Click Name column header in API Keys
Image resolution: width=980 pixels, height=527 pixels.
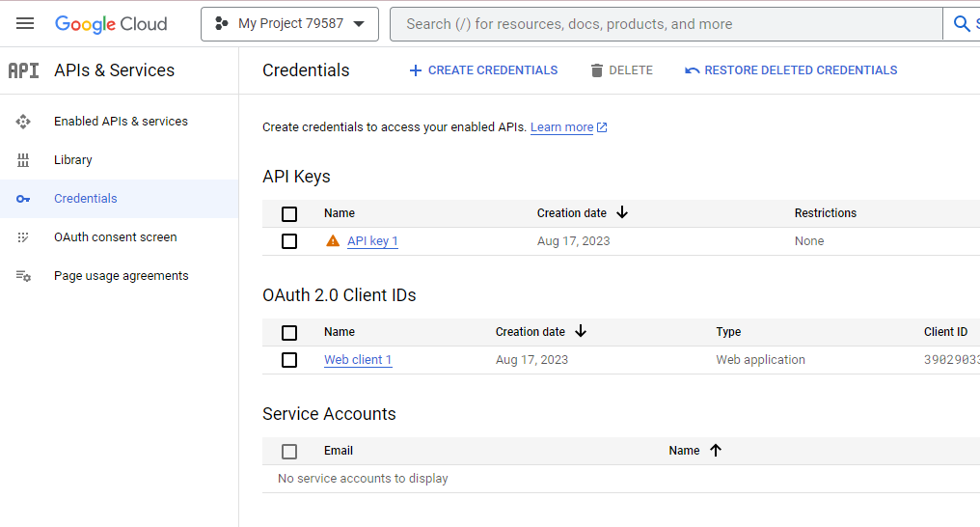tap(340, 213)
